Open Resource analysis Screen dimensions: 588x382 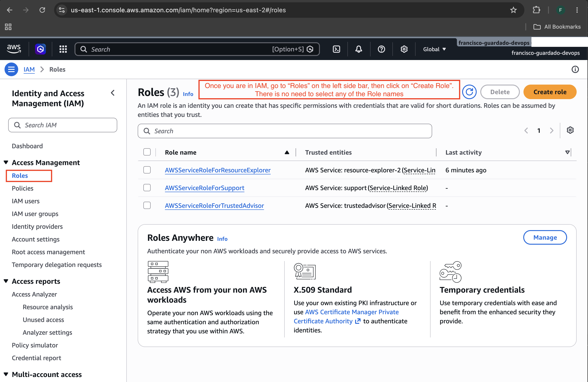(48, 307)
